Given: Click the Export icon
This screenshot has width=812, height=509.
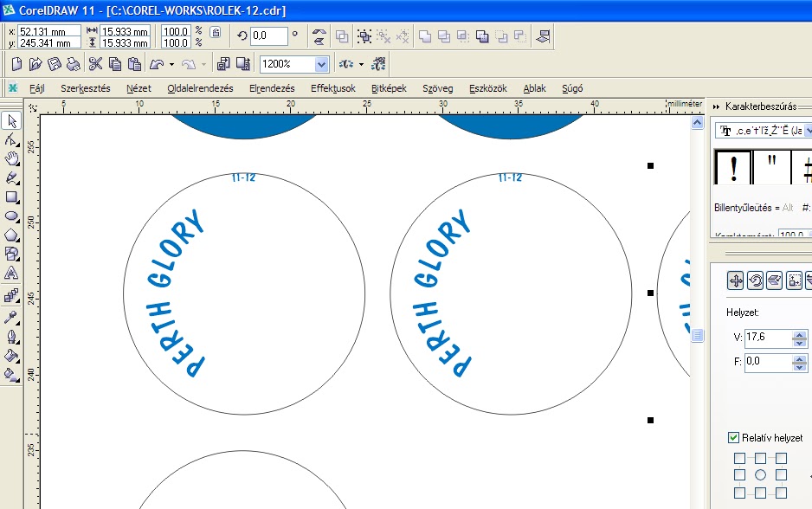Looking at the screenshot, I should coord(243,64).
